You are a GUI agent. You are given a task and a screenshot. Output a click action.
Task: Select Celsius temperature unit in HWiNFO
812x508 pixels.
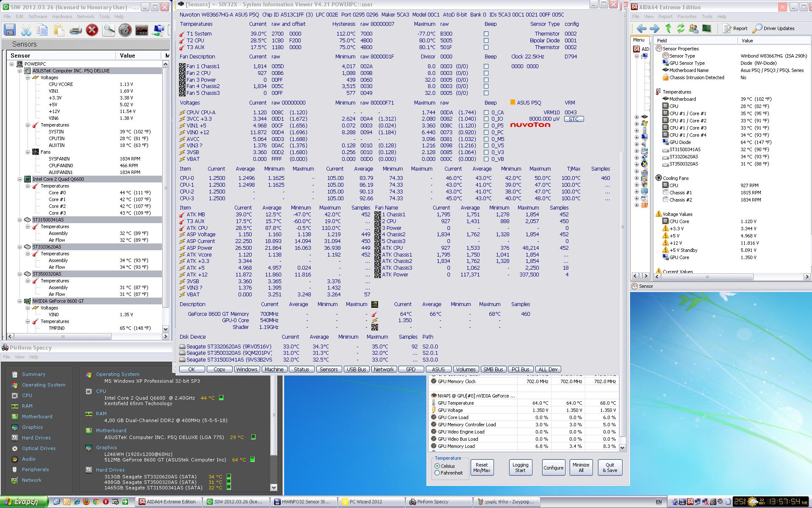(x=437, y=466)
